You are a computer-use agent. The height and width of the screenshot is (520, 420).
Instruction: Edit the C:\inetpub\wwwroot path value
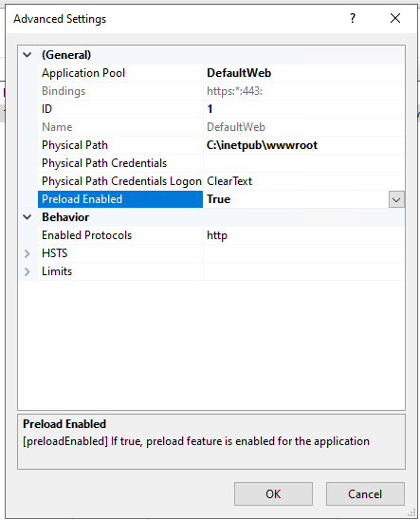(262, 145)
